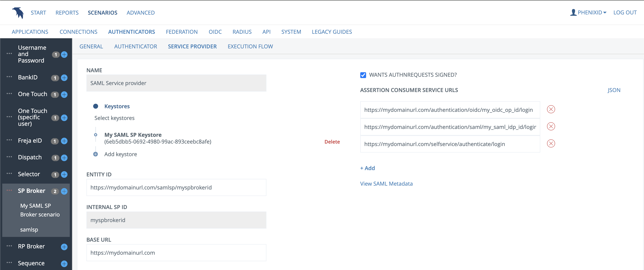Image resolution: width=644 pixels, height=270 pixels.
Task: Go to the Start page
Action: pos(38,13)
